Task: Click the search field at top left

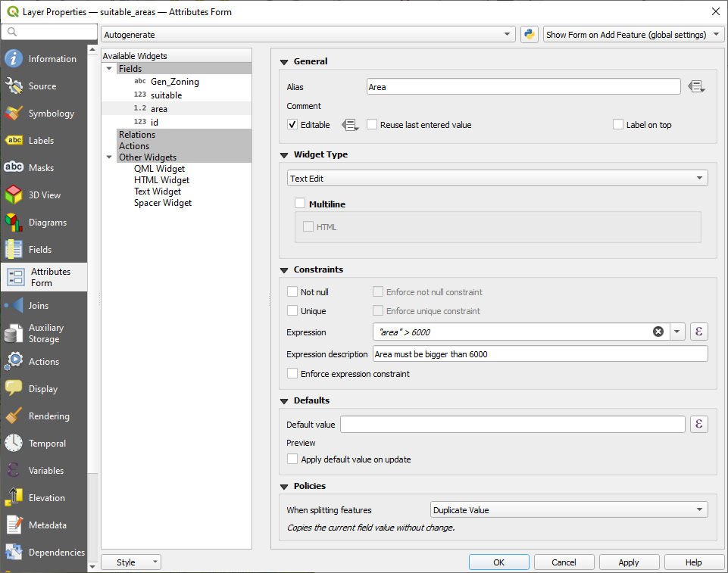Action: click(x=49, y=32)
